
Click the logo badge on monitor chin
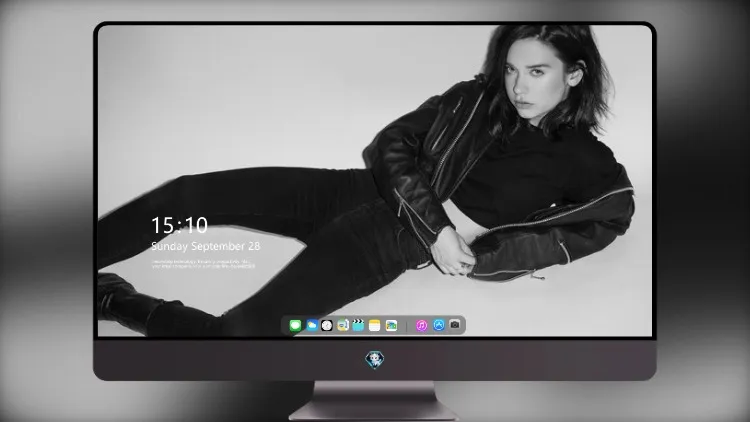375,359
